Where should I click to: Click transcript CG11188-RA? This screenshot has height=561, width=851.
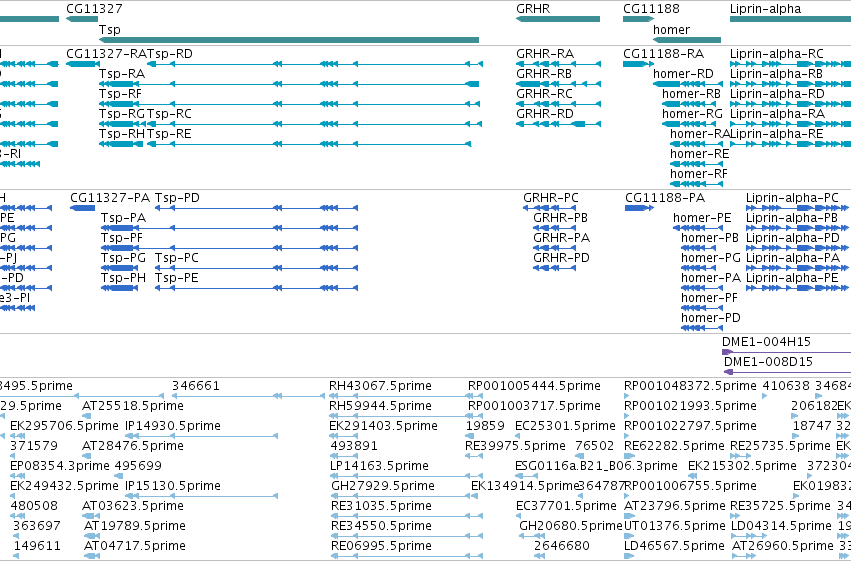coord(663,54)
